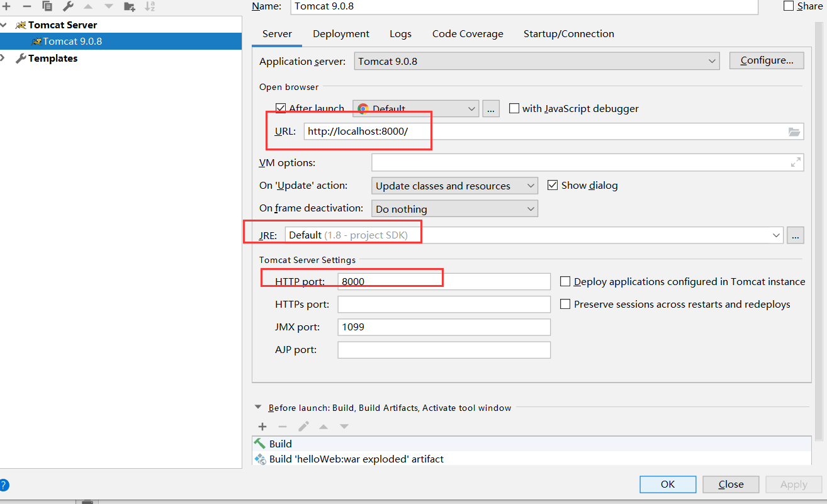Open the Logs tab

(x=400, y=34)
